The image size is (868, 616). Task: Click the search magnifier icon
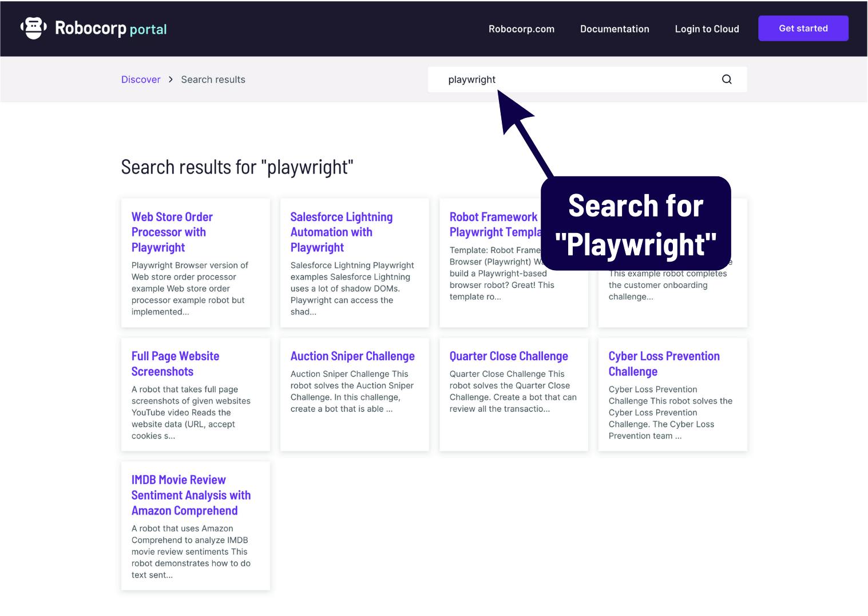[727, 80]
